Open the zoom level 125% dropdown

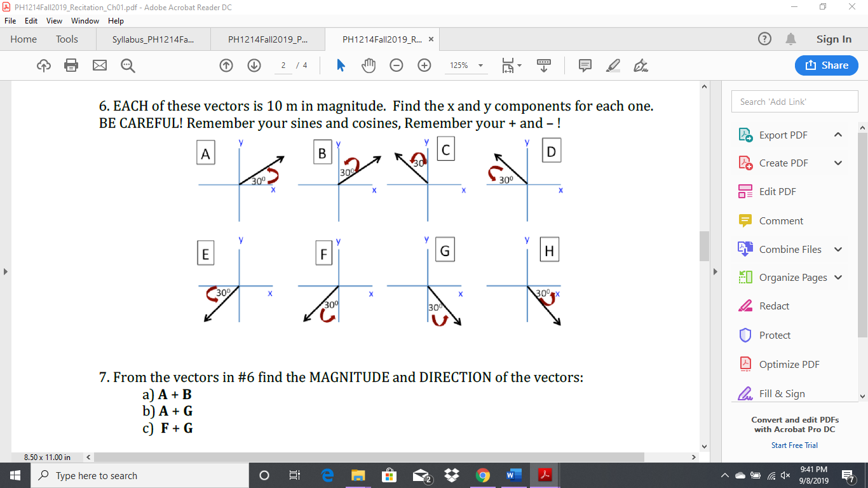(x=466, y=65)
